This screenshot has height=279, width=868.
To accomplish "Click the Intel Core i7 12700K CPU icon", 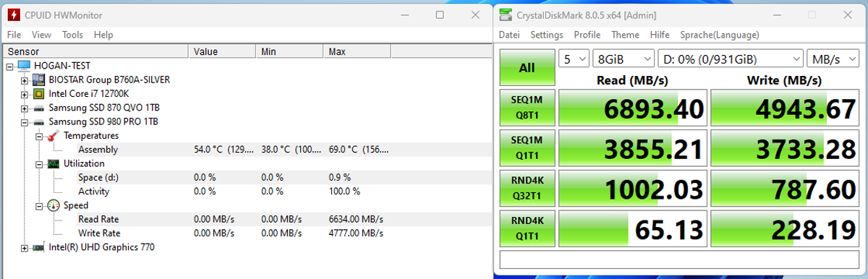I will [39, 93].
